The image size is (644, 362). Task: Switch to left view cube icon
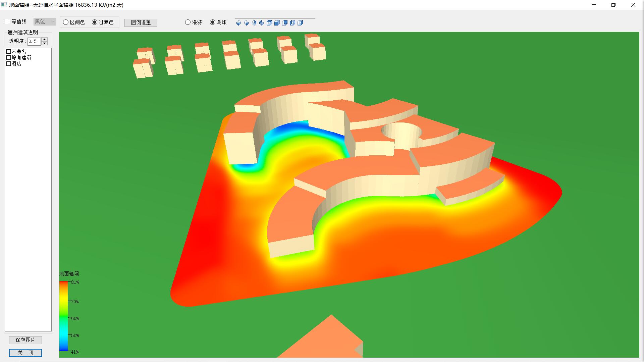point(292,23)
